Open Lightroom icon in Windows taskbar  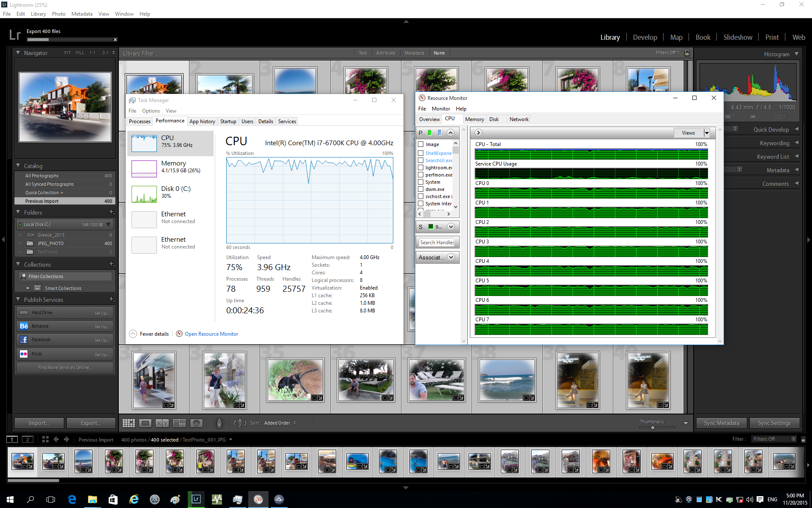click(196, 499)
